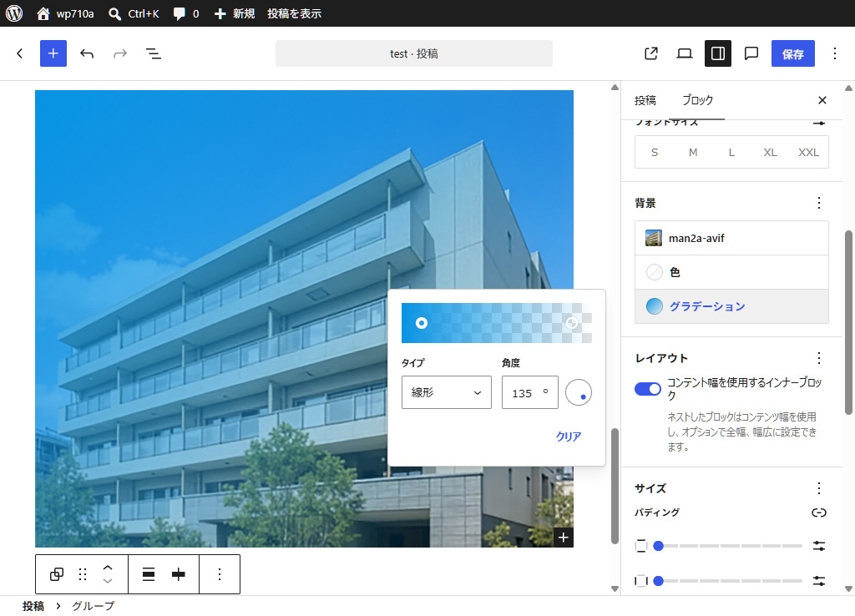Image resolution: width=855 pixels, height=616 pixels.
Task: Open block toolbar options menu
Action: [220, 574]
